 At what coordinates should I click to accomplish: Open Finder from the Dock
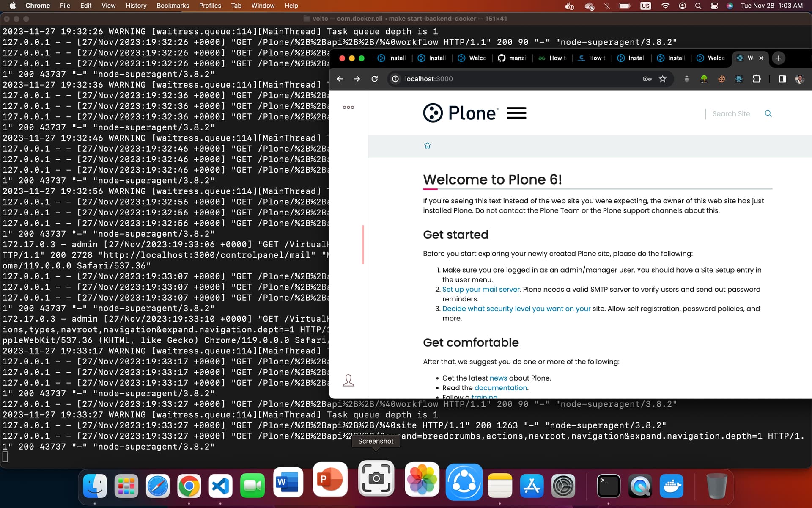tap(95, 486)
